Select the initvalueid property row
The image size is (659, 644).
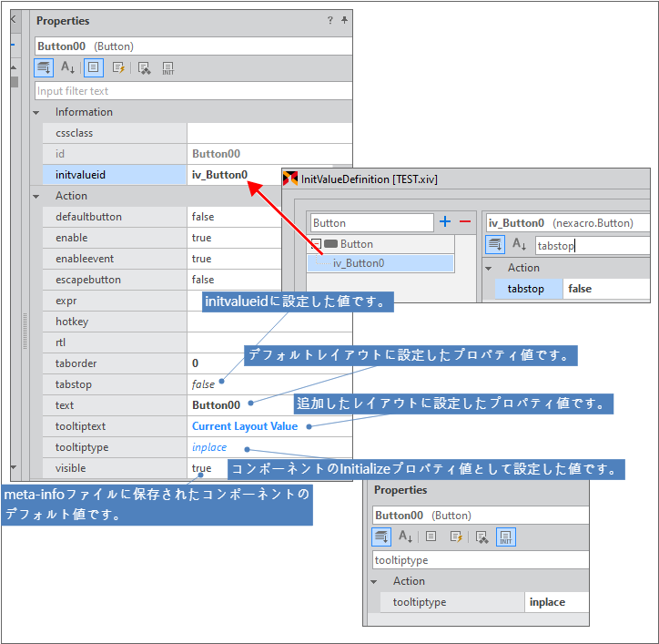point(114,175)
